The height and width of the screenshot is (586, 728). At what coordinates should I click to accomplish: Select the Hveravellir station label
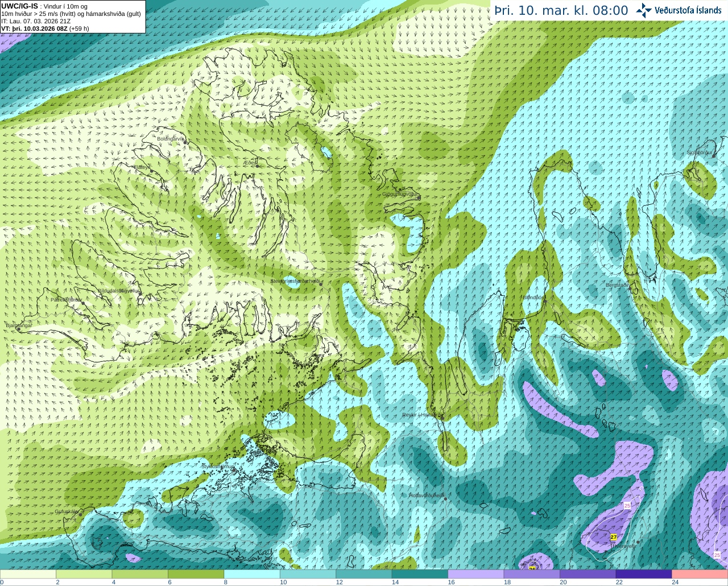(x=624, y=546)
